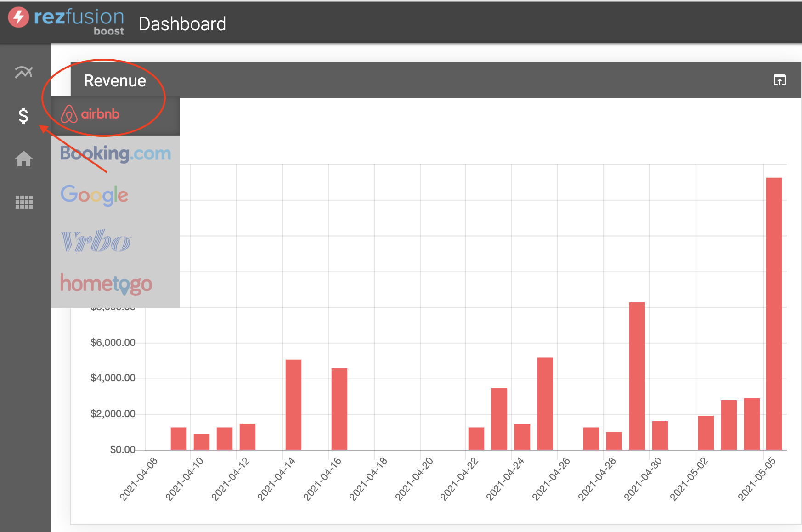Click the 2021-04-12 date label
The image size is (802, 532).
click(231, 479)
